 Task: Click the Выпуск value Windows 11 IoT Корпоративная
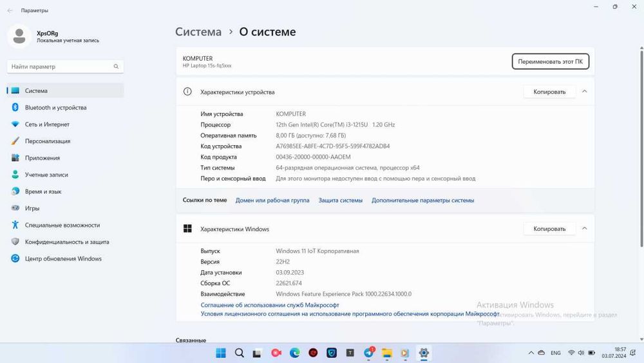pyautogui.click(x=317, y=251)
